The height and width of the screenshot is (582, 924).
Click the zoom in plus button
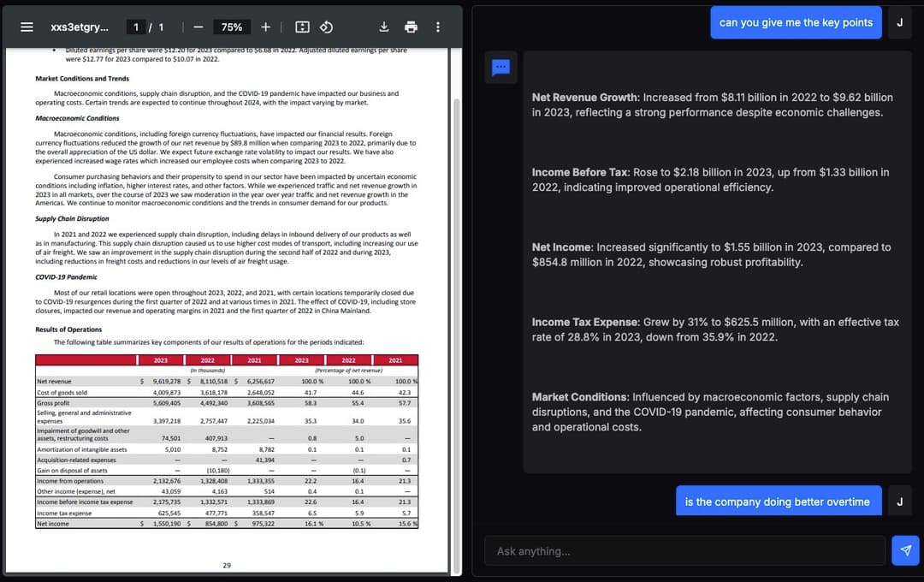(x=265, y=27)
